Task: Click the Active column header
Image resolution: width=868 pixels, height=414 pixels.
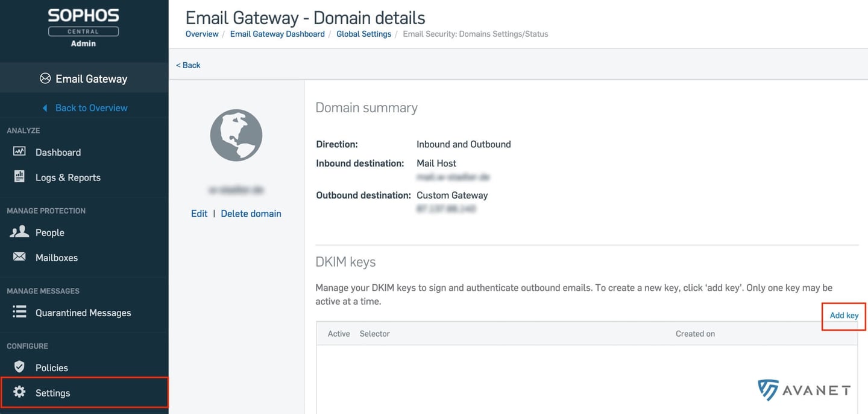Action: tap(339, 334)
